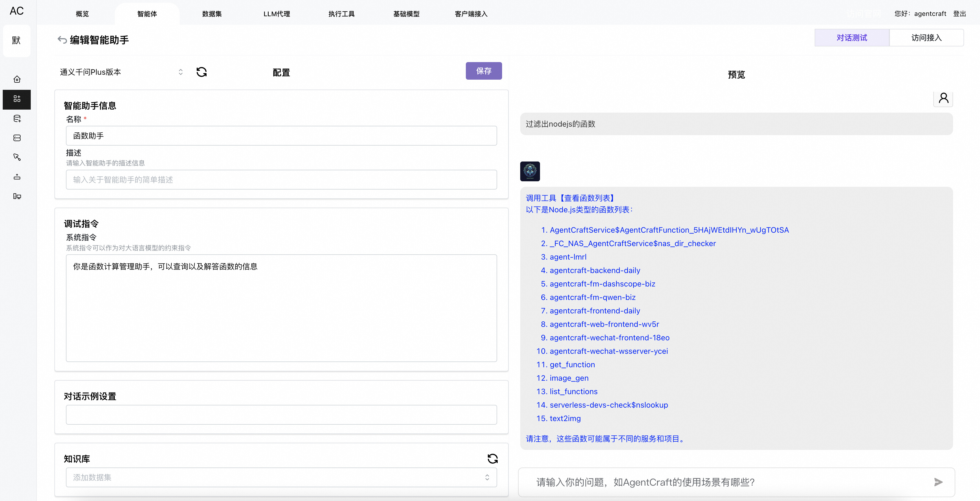Switch to the 概览 tab
Screen dimensions: 980x501
[82, 14]
